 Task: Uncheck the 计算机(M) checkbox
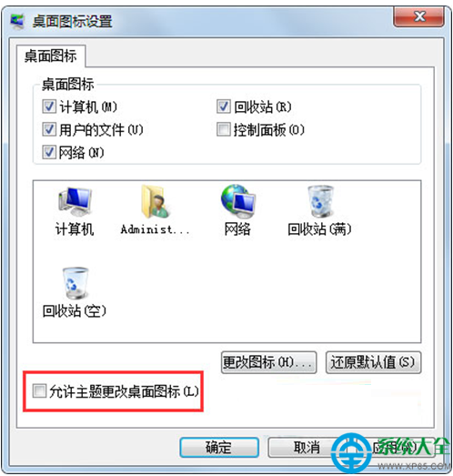pyautogui.click(x=49, y=106)
